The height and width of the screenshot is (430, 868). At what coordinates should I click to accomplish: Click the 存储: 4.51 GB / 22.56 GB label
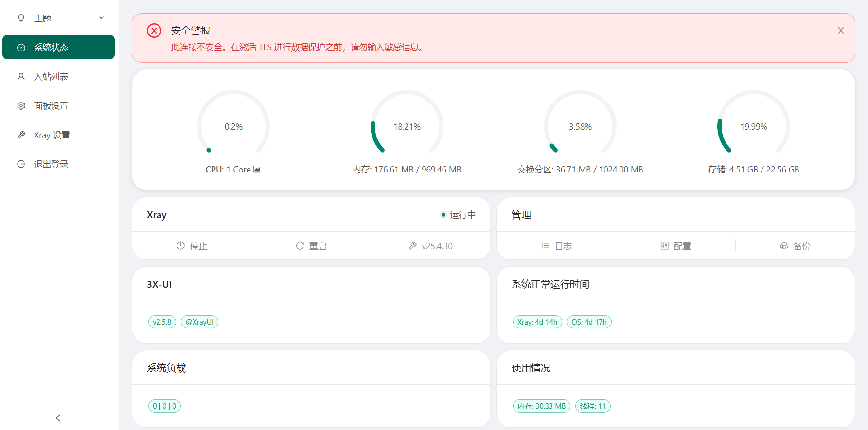(x=754, y=170)
